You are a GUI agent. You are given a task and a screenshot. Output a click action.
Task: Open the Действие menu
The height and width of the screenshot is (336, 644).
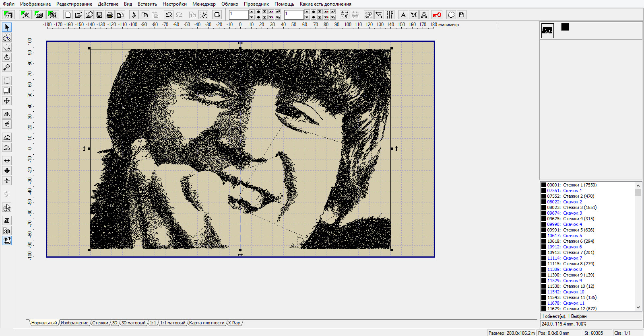coord(108,4)
